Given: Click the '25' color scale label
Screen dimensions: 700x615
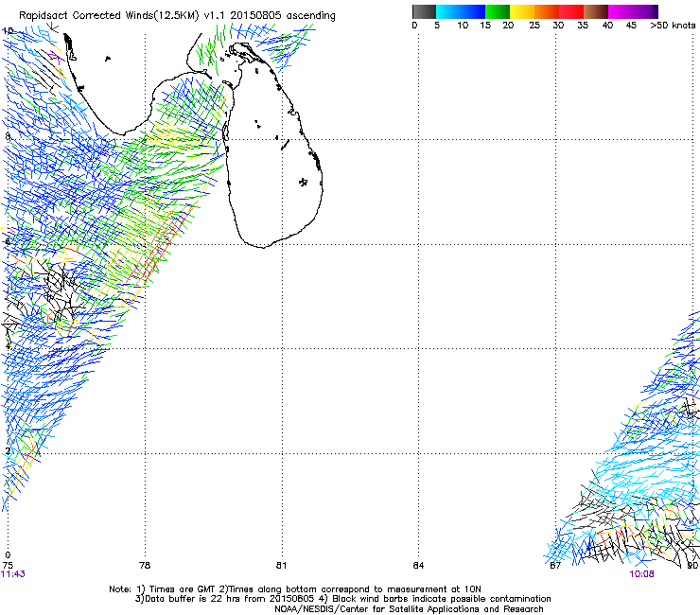Looking at the screenshot, I should tap(534, 26).
